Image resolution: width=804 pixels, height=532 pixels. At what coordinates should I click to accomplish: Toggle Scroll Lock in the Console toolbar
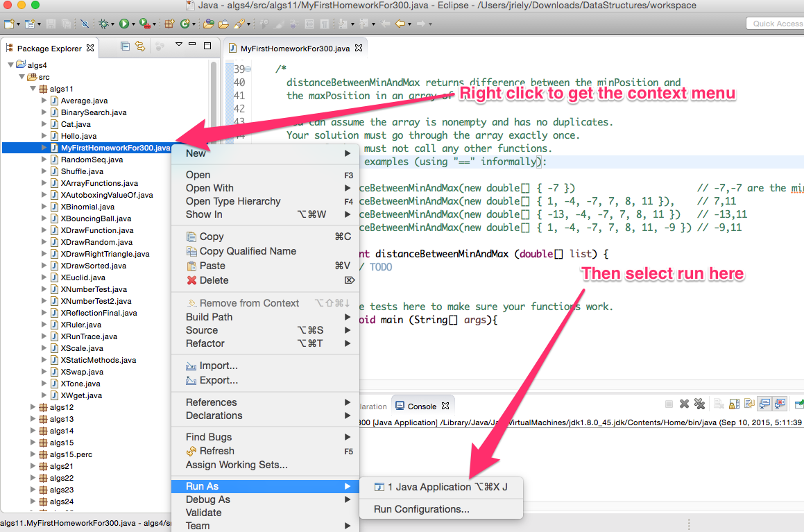[x=734, y=404]
